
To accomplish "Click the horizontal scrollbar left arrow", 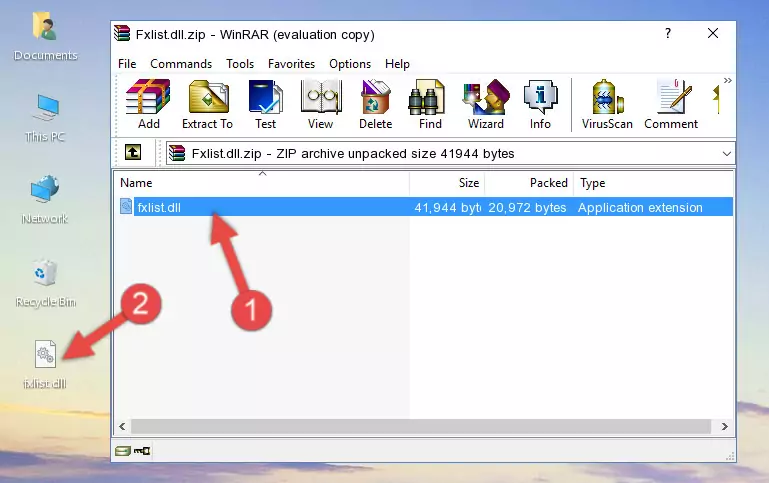I will (x=122, y=427).
